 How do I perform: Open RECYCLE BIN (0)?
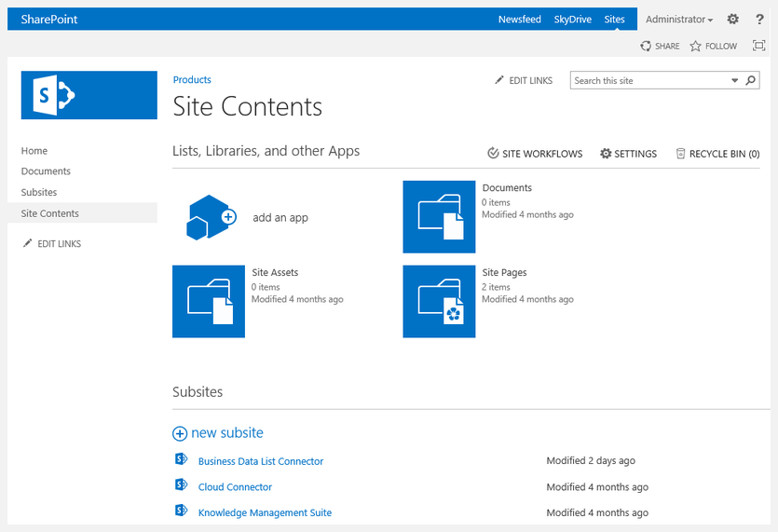pos(724,154)
